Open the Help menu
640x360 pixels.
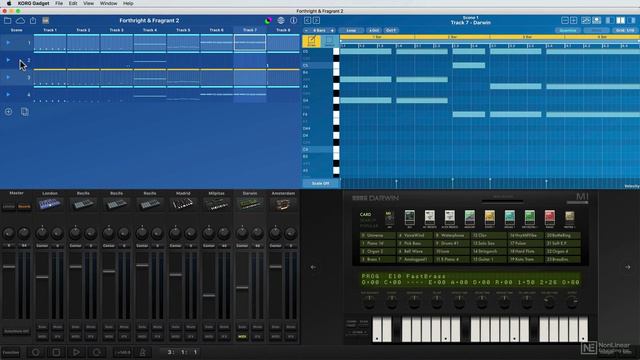[x=128, y=3]
